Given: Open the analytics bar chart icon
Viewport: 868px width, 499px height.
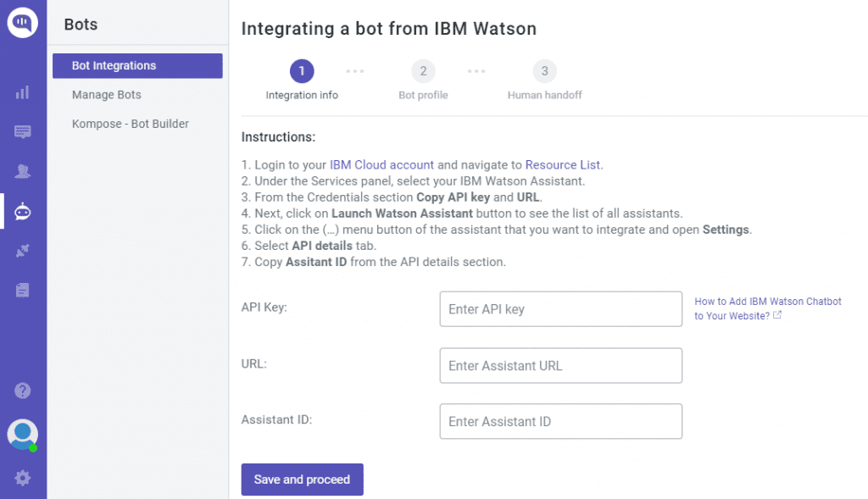Looking at the screenshot, I should 23,92.
